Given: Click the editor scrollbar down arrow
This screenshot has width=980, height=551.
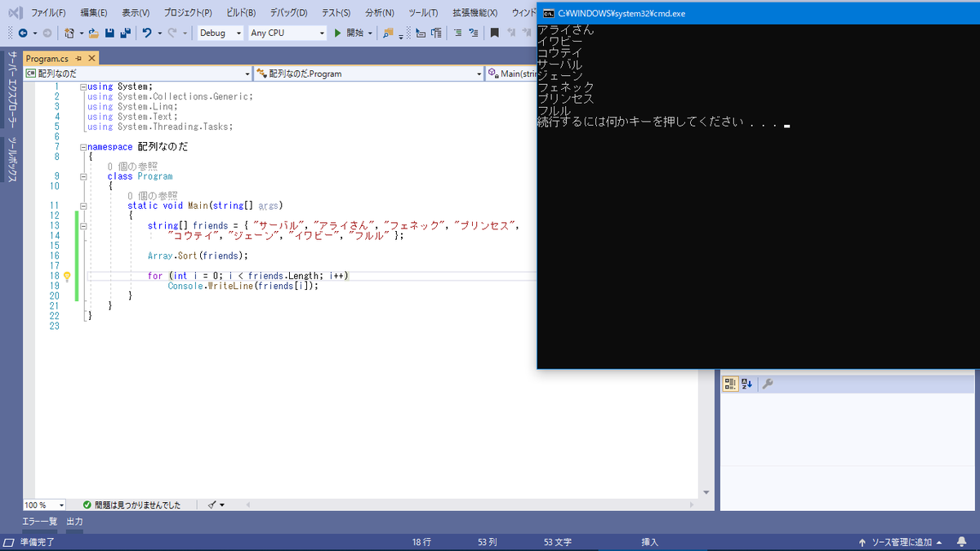Looking at the screenshot, I should click(706, 492).
